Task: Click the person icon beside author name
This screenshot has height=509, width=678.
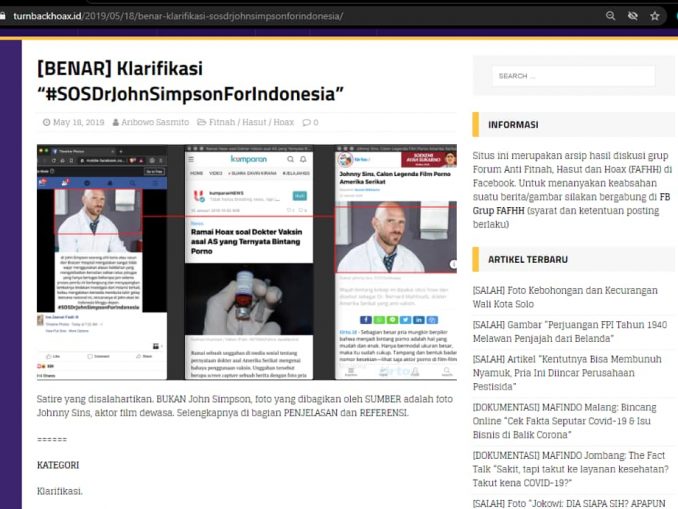Action: point(115,122)
